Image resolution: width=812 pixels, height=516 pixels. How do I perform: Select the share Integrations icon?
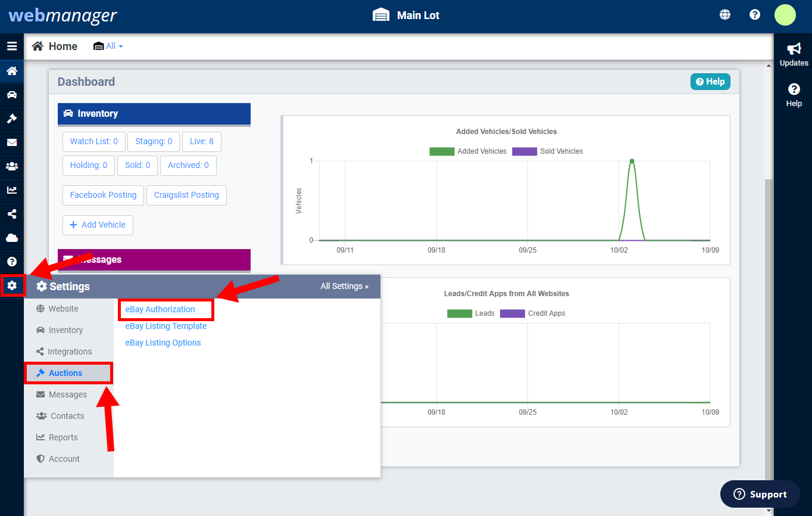click(12, 214)
